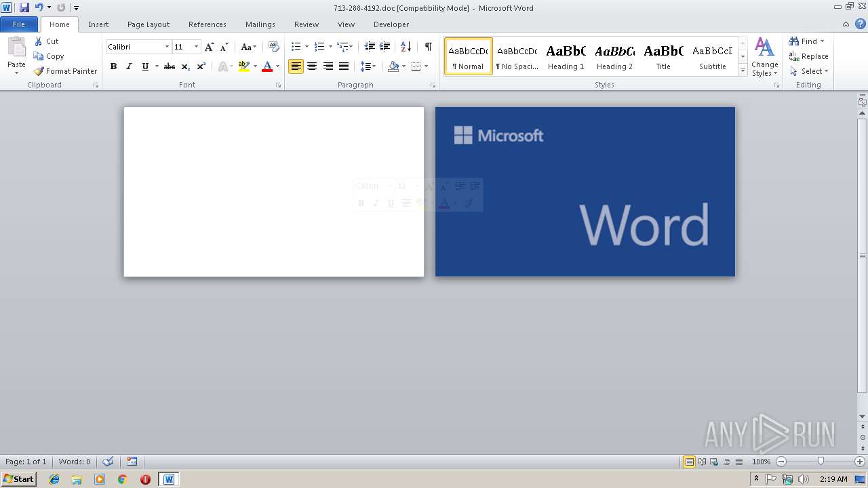Click the Paste icon
This screenshot has width=868, height=488.
[16, 47]
